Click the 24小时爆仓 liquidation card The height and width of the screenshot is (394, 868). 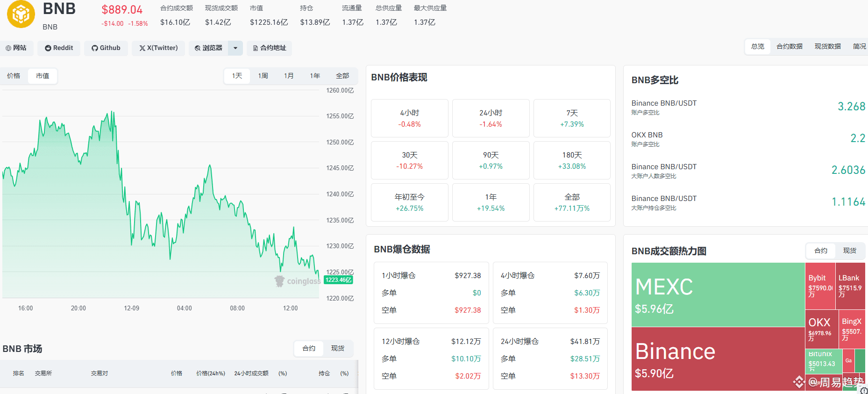550,358
